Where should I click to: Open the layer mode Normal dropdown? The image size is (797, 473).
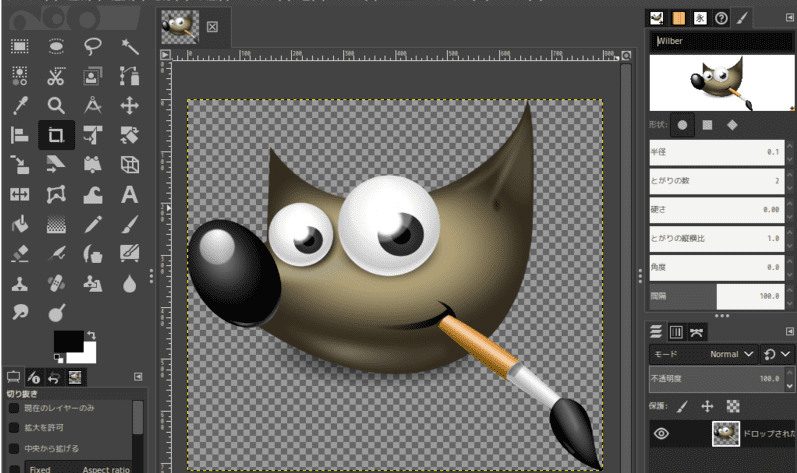[703, 354]
